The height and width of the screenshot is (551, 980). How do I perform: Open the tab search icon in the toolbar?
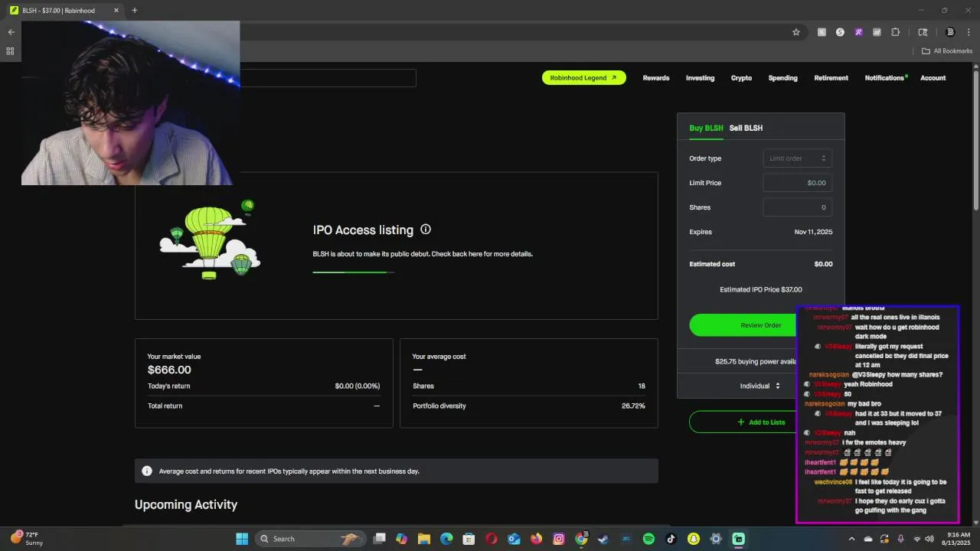point(923,32)
